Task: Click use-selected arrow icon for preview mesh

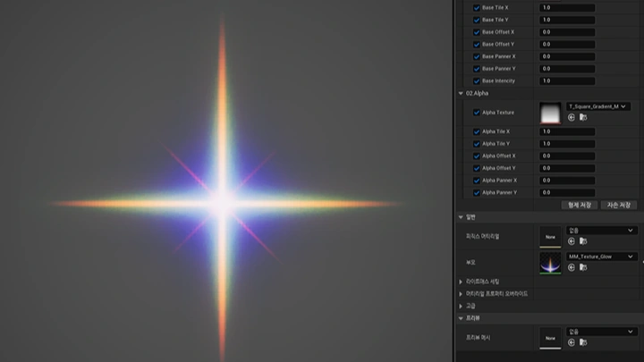Action: [x=572, y=341]
